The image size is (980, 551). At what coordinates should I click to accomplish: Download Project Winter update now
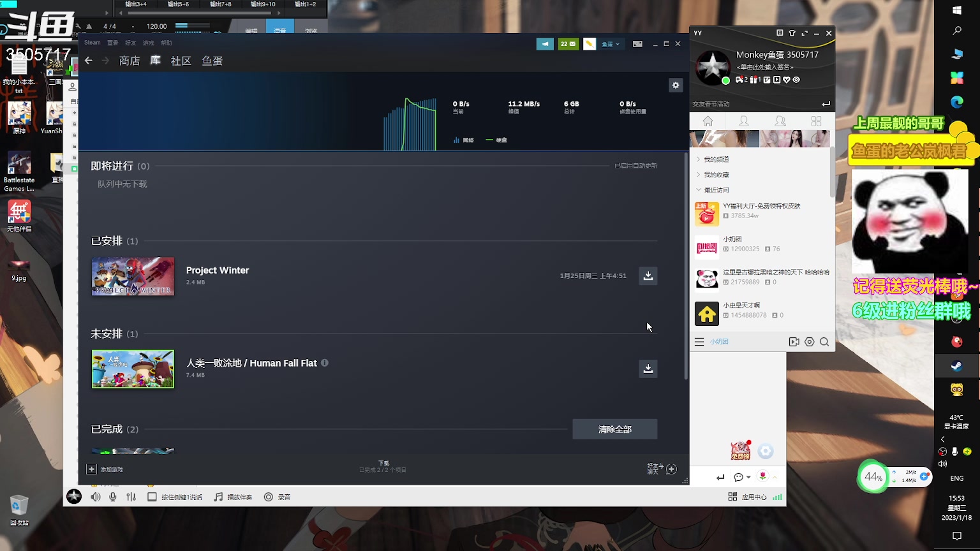648,275
